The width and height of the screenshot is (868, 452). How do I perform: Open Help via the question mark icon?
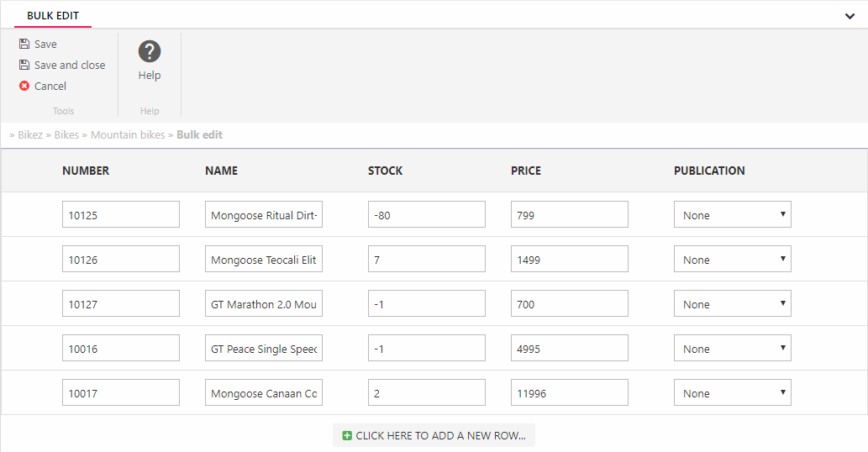click(150, 51)
